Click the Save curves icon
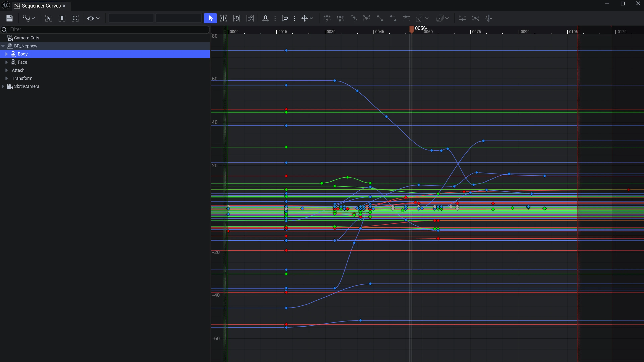The width and height of the screenshot is (644, 362). tap(10, 18)
